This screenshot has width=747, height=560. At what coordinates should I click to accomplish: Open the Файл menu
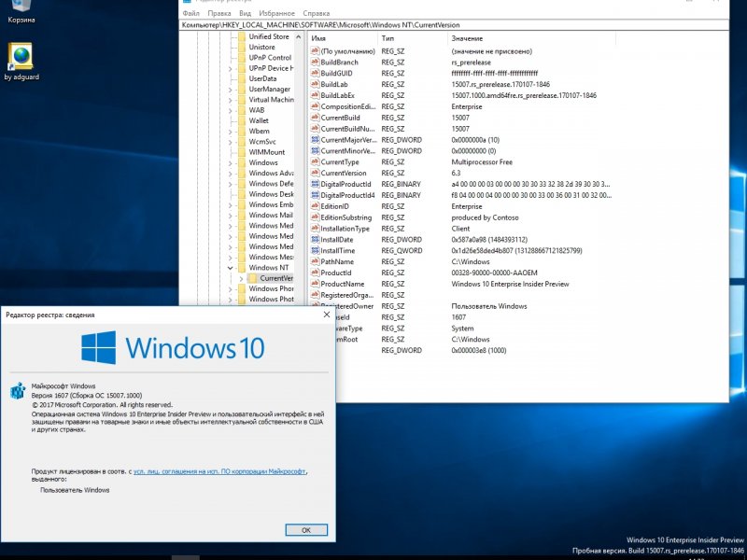[191, 13]
